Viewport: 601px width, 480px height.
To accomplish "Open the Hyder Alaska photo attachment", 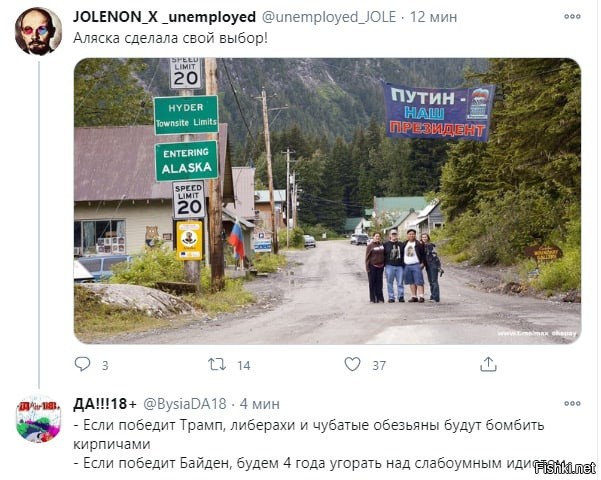I will 327,201.
